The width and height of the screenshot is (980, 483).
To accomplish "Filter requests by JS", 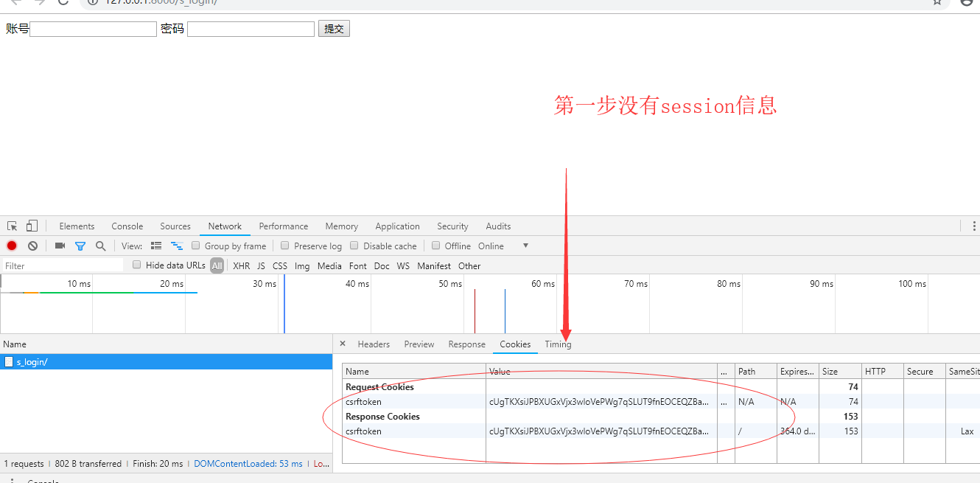I will pyautogui.click(x=261, y=266).
